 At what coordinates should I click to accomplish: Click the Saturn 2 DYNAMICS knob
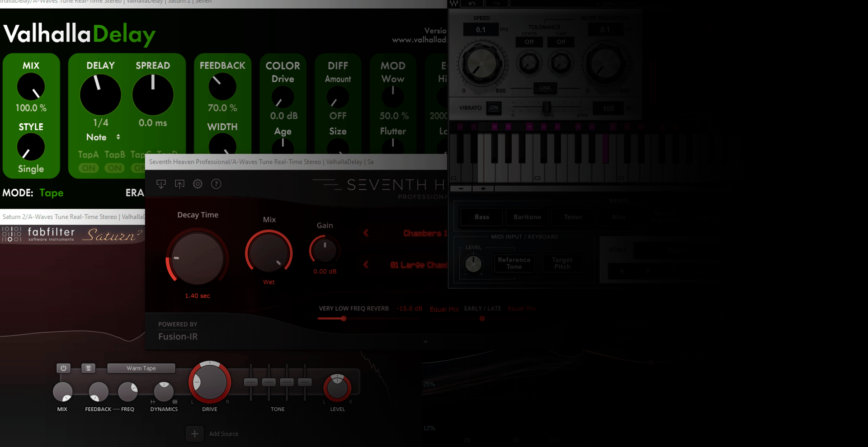click(164, 392)
